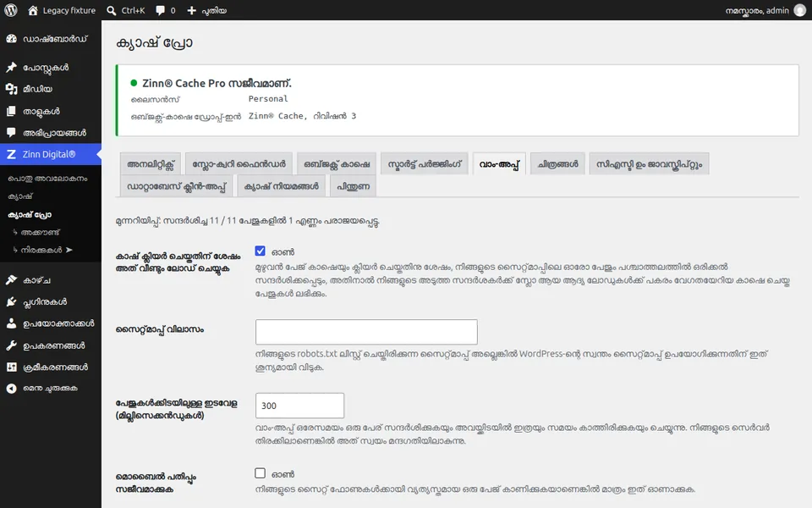Open the ഡാഷ്ബോർഡ് (Dashboard) gauge icon
This screenshot has height=508, width=812.
[11, 39]
